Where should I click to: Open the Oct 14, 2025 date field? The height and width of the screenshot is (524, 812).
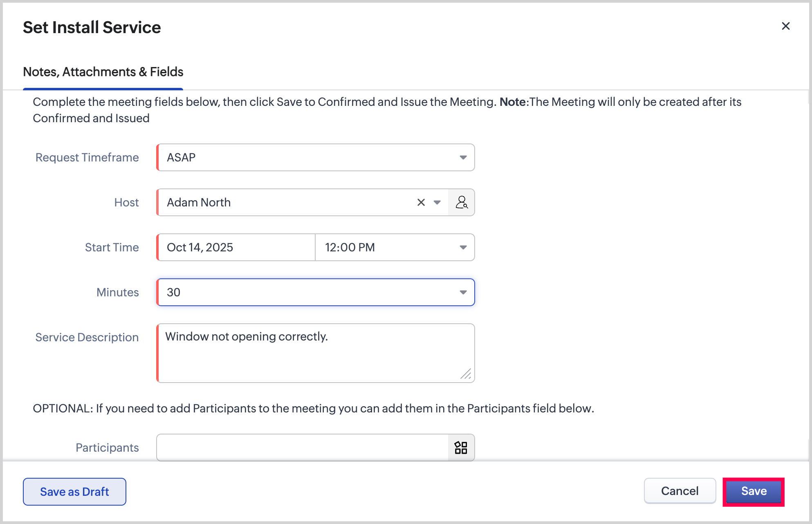[x=236, y=247]
